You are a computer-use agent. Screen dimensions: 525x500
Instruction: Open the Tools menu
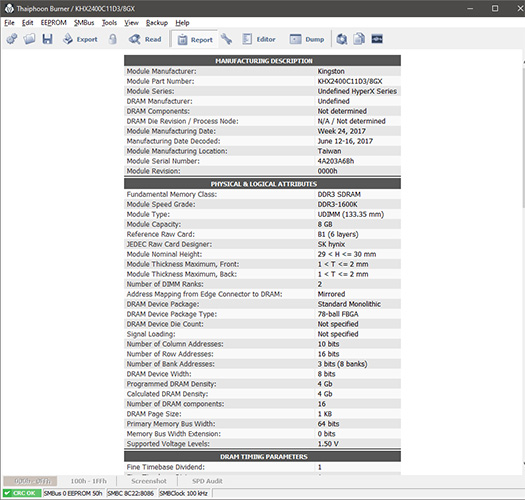tap(109, 23)
